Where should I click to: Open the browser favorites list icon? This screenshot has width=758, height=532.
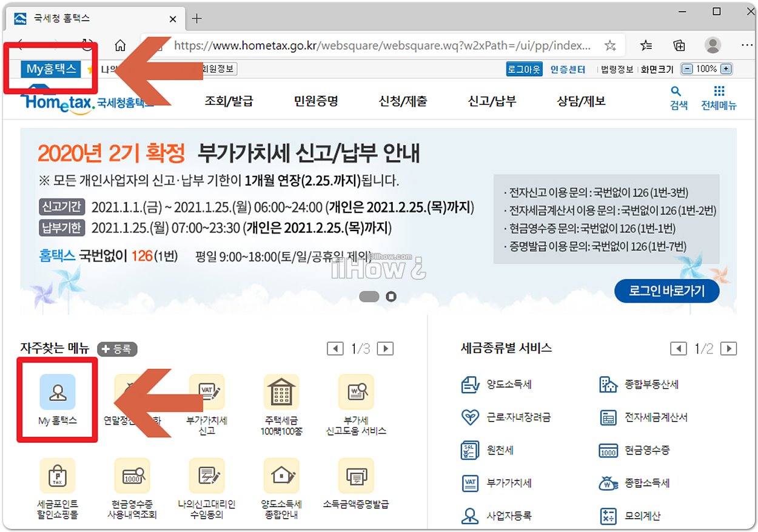(646, 45)
